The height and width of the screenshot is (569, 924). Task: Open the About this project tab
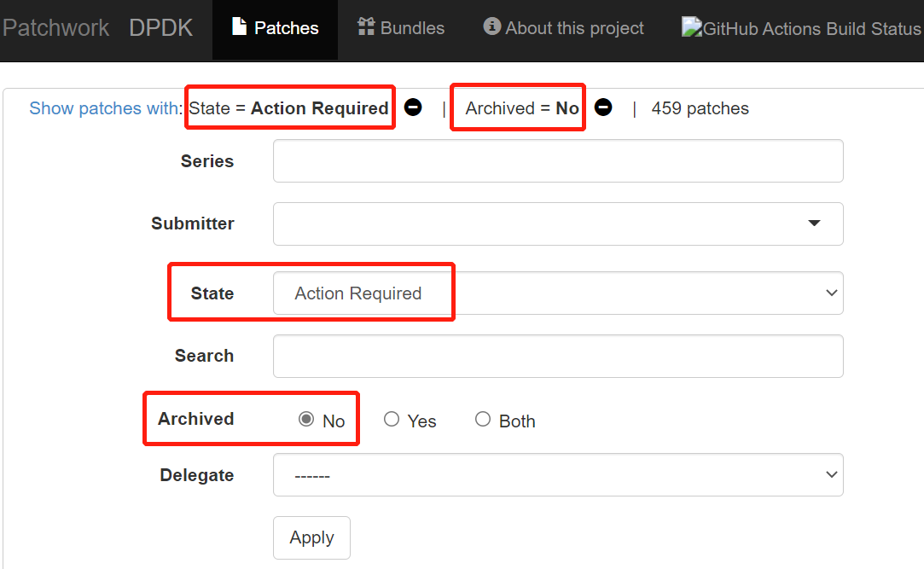[563, 27]
